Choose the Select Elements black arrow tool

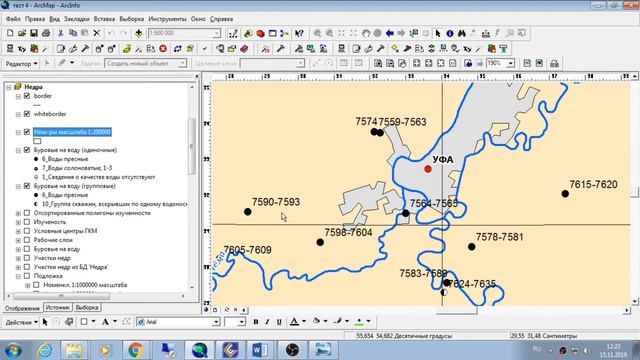(x=438, y=33)
